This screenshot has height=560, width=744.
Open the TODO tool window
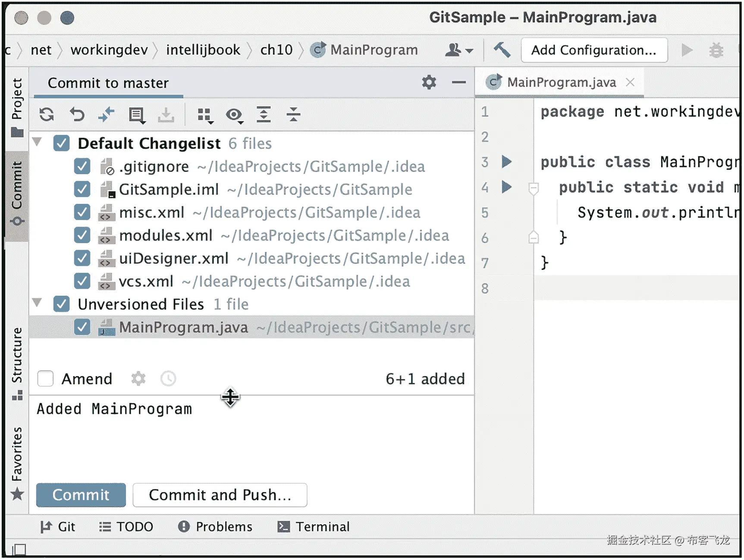point(126,527)
